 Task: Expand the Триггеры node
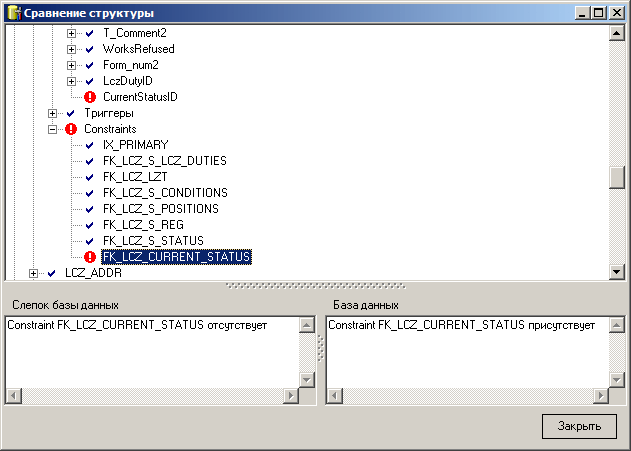point(52,113)
